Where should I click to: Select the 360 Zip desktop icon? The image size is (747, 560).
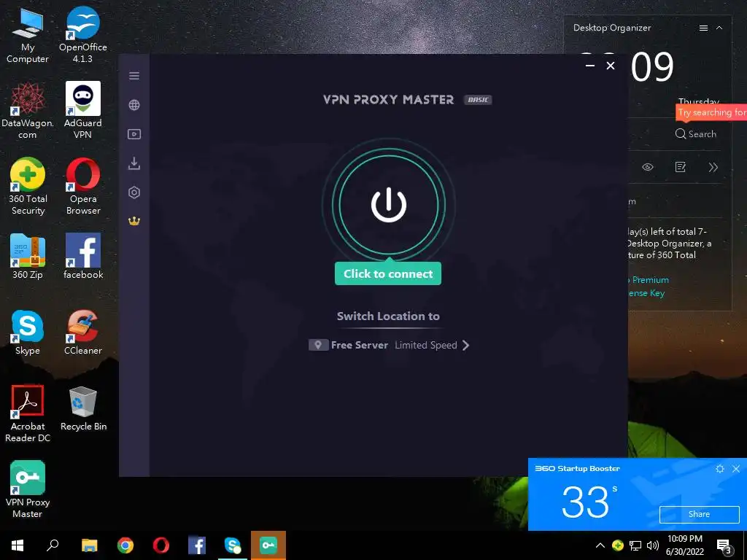pyautogui.click(x=28, y=256)
